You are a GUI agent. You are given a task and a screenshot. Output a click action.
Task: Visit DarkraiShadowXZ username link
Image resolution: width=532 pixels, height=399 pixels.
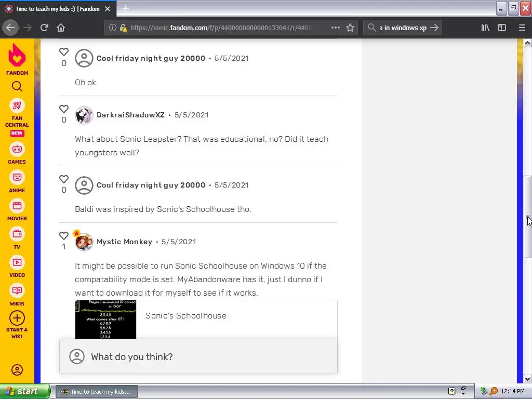130,115
